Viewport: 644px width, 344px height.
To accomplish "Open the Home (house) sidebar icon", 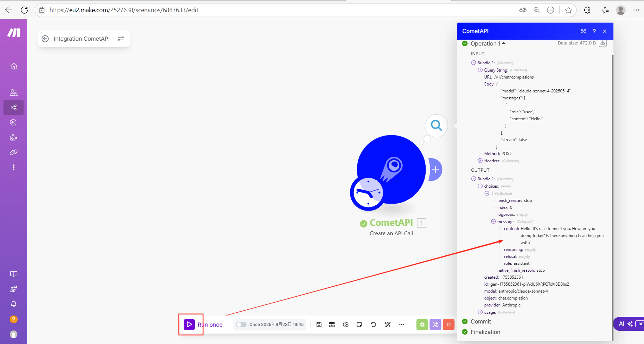I will coord(14,66).
